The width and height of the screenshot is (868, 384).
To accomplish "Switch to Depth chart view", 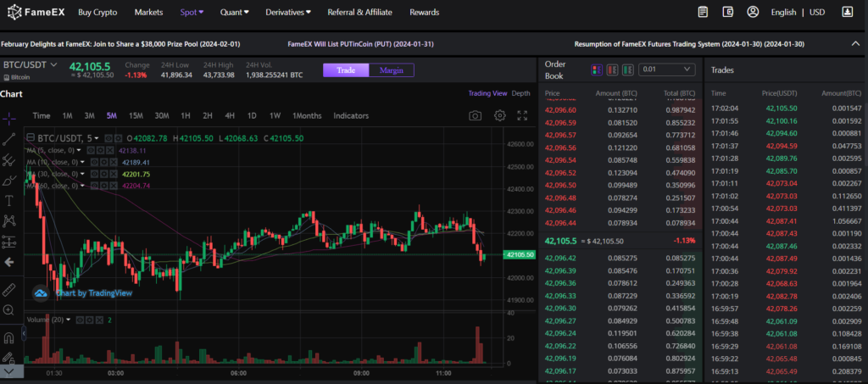I will coord(521,93).
